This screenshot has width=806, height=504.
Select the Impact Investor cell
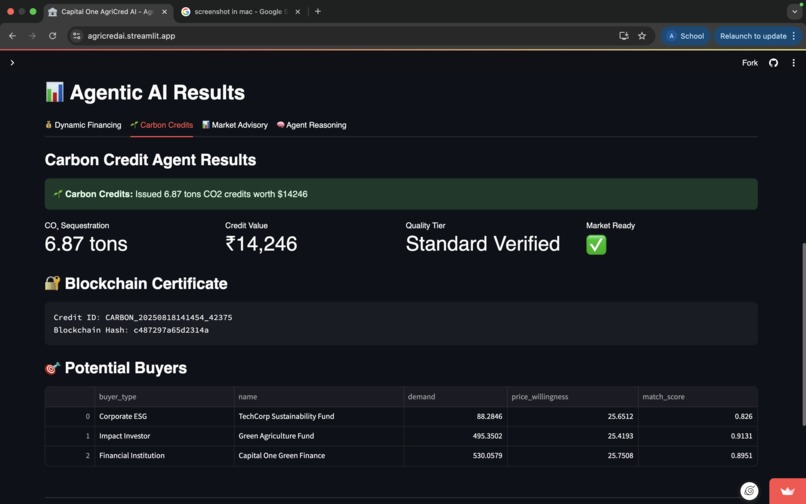[x=164, y=436]
